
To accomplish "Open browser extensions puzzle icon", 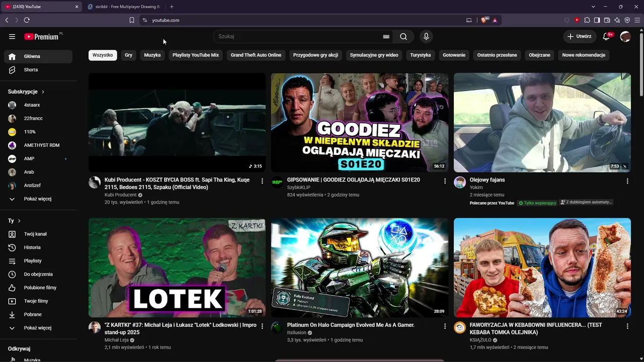I will [587, 20].
